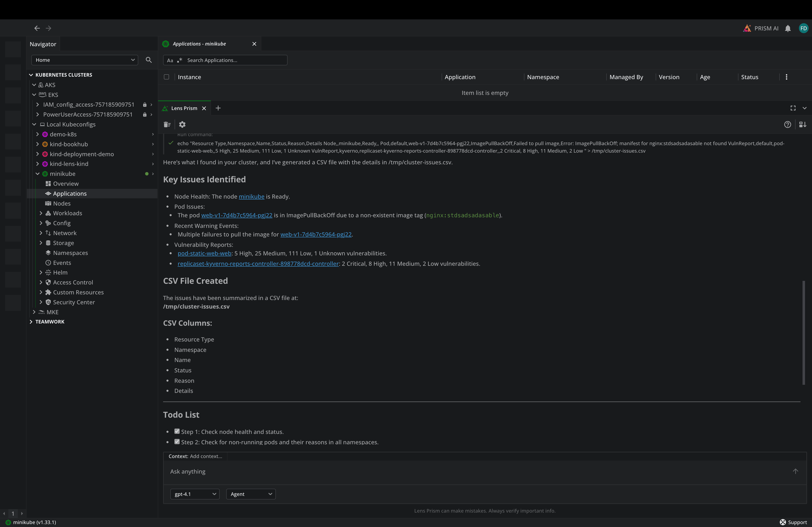Screen dimensions: 812x527
Task: Open the minikube node link
Action: (251, 196)
